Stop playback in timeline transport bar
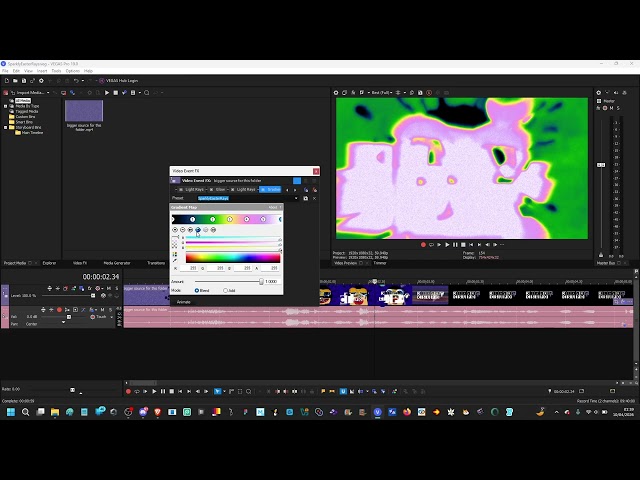Viewport: 640px width, 480px height. [171, 391]
